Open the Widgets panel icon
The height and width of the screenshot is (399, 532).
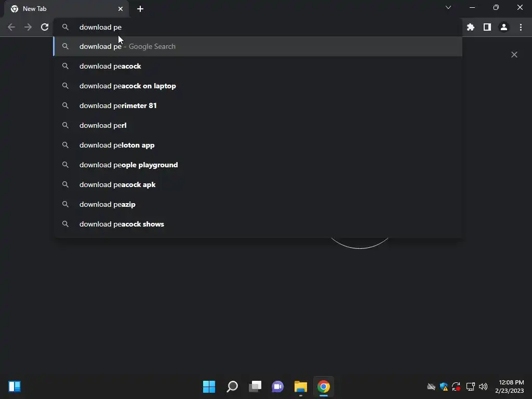[15, 387]
